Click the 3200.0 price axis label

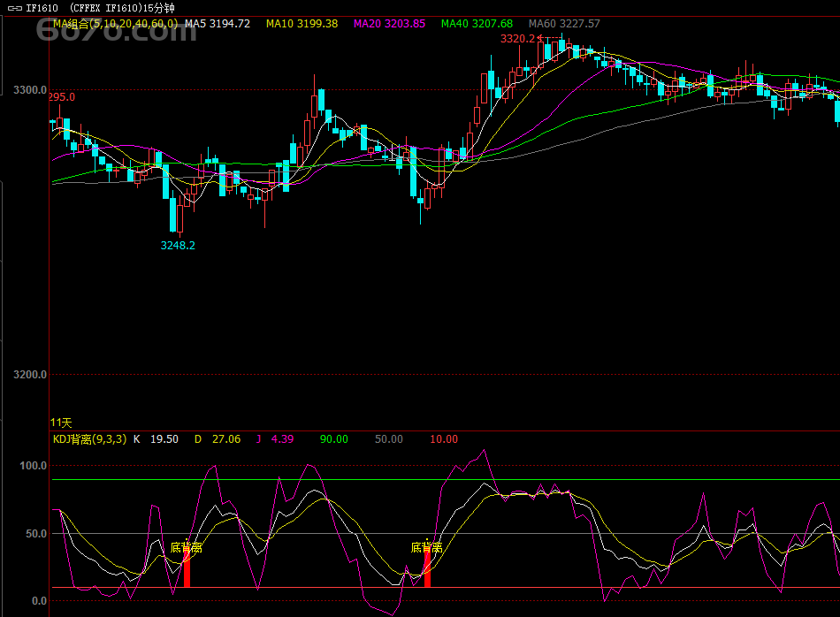point(30,375)
